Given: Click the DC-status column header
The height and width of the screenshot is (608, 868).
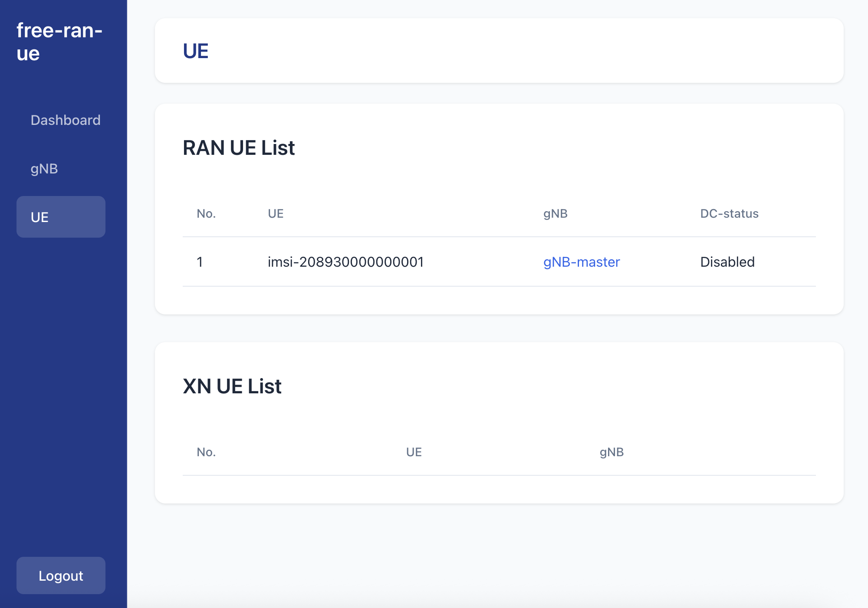Looking at the screenshot, I should (730, 213).
